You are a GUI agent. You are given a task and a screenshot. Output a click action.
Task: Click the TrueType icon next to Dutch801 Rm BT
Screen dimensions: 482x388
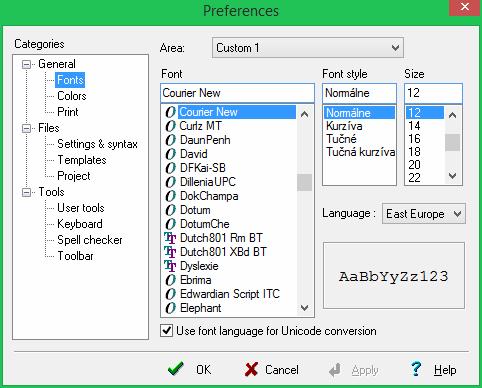[x=170, y=238]
